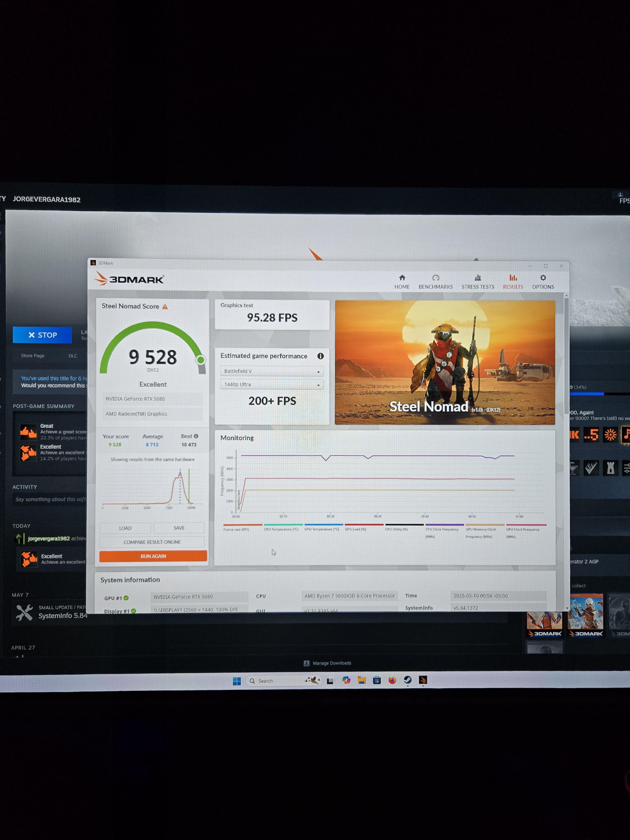Toggle the CPU Utility (%) legend item
630x840 pixels.
(x=404, y=528)
